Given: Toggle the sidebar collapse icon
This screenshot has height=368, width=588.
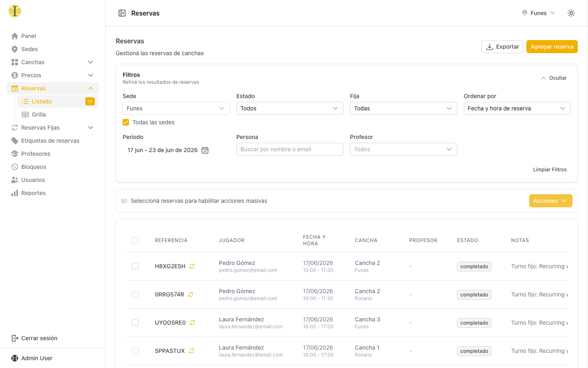Looking at the screenshot, I should click(122, 13).
